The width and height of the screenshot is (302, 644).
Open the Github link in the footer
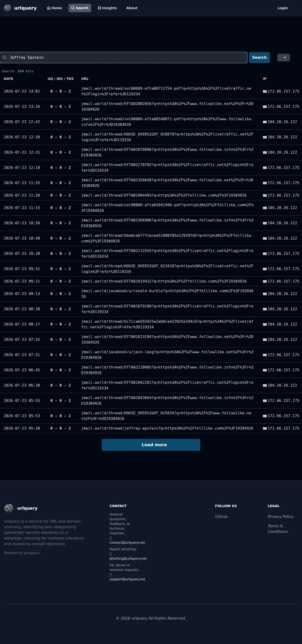tap(221, 516)
